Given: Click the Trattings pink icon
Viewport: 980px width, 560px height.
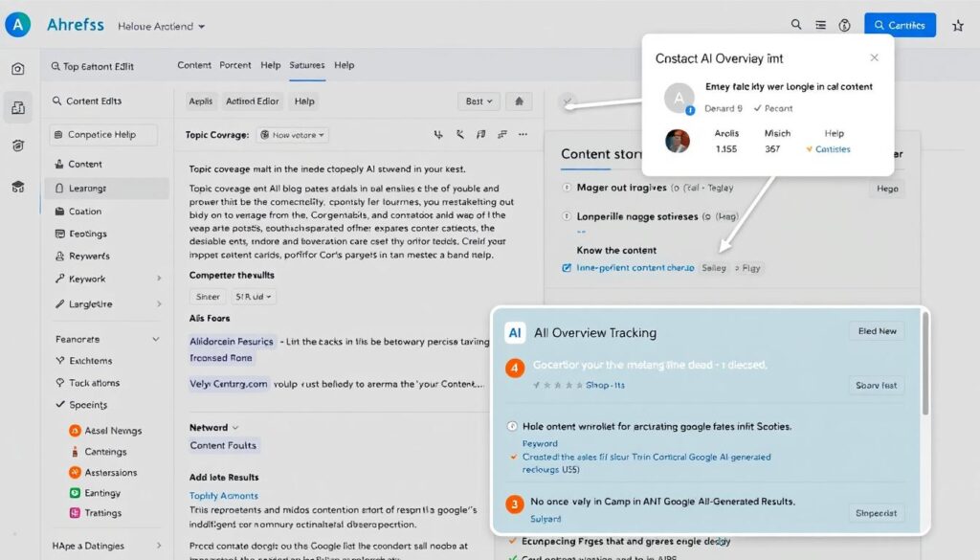Looking at the screenshot, I should coord(75,513).
